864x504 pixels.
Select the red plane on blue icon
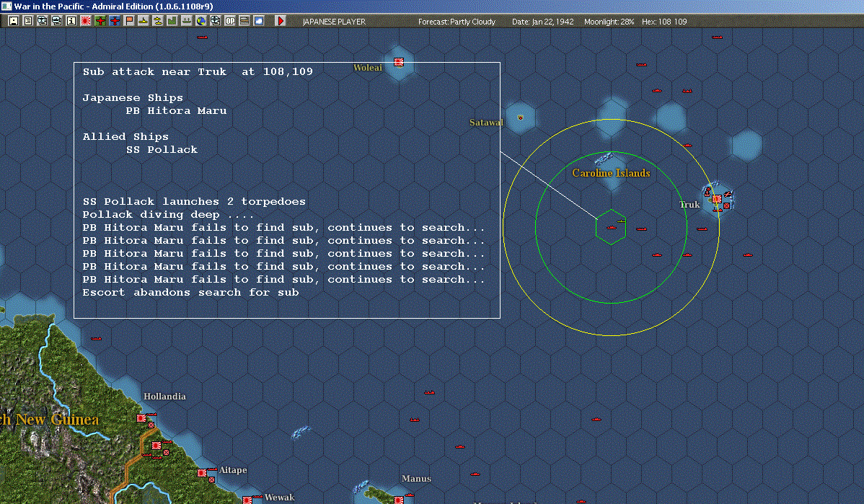click(115, 21)
